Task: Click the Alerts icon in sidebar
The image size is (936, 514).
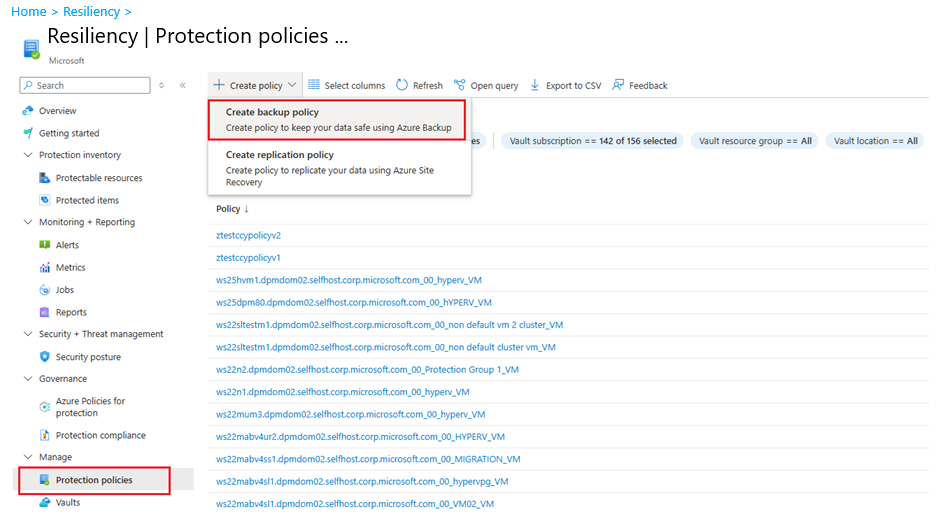Action: pyautogui.click(x=45, y=245)
